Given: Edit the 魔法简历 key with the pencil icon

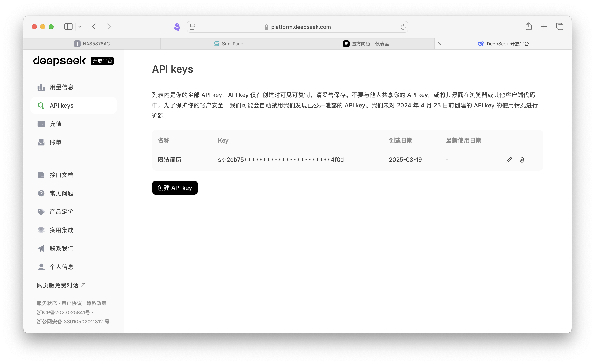Looking at the screenshot, I should (x=509, y=160).
